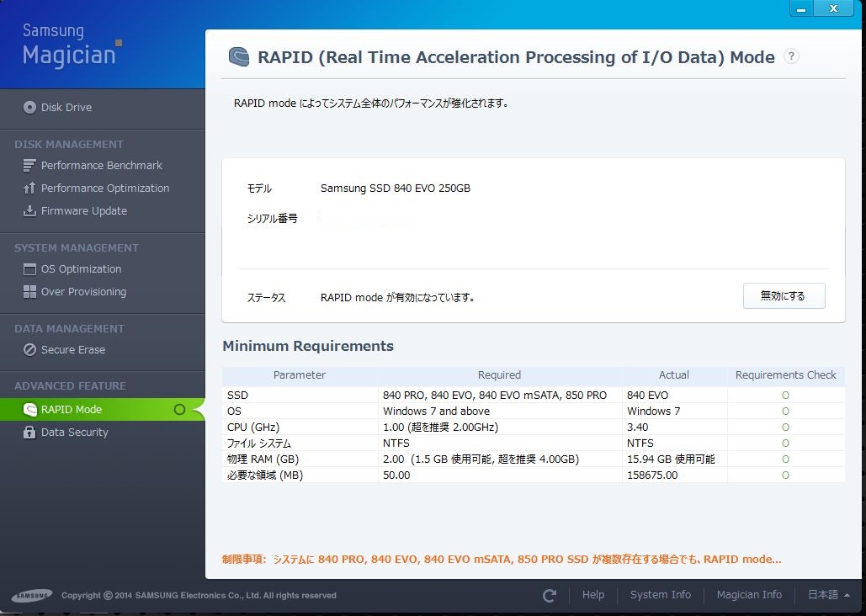Viewport: 866px width, 616px height.
Task: Click the SSD parameter row label
Action: pyautogui.click(x=237, y=395)
